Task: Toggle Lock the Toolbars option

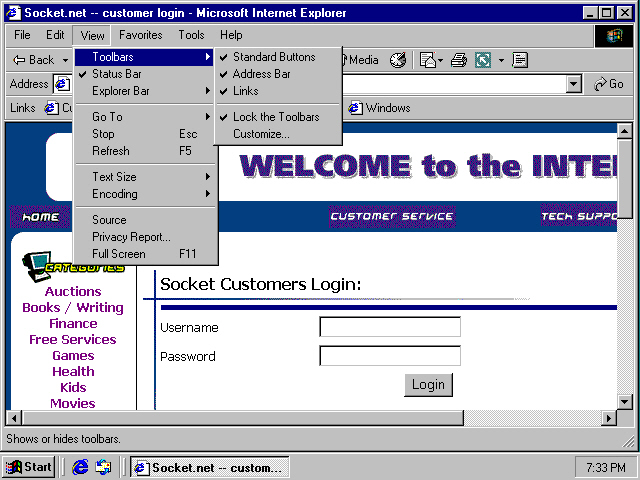Action: click(x=278, y=117)
